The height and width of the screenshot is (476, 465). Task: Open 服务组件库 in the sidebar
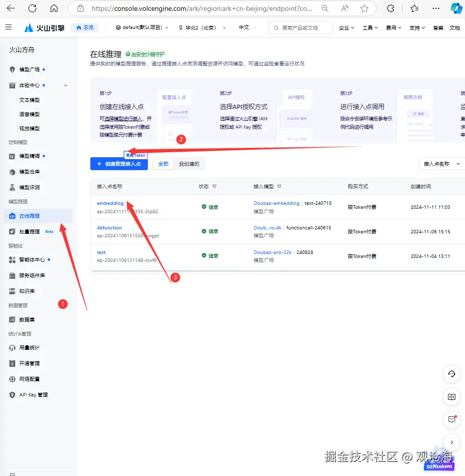(32, 276)
